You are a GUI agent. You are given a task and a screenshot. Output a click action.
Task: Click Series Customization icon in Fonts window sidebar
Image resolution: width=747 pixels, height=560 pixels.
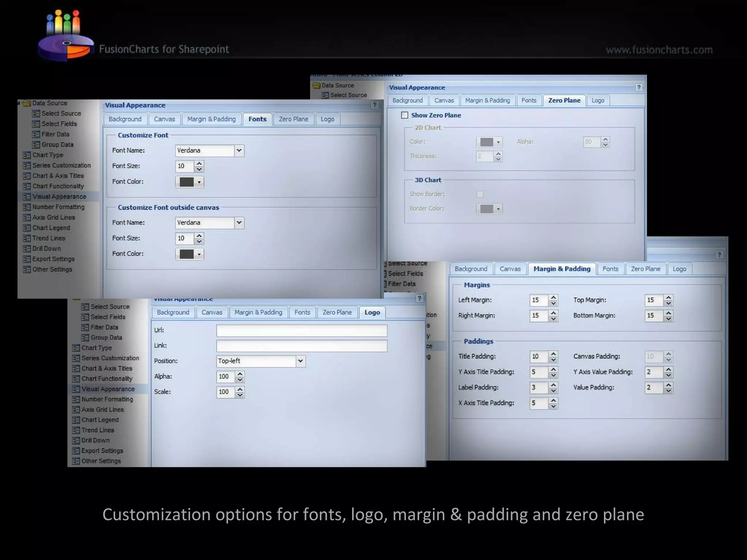[27, 166]
